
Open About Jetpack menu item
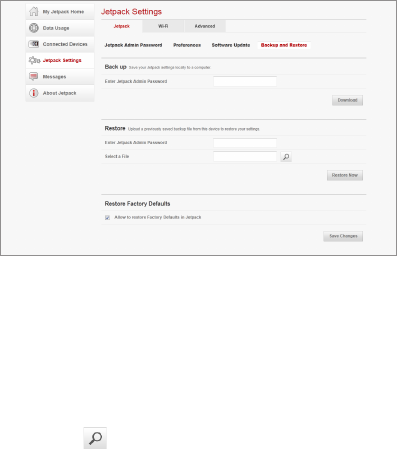pos(60,93)
